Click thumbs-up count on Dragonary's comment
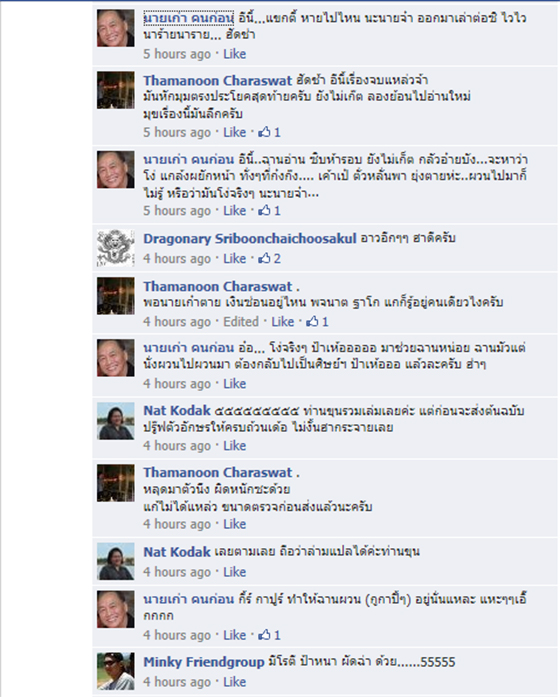Image resolution: width=560 pixels, height=697 pixels. click(277, 259)
